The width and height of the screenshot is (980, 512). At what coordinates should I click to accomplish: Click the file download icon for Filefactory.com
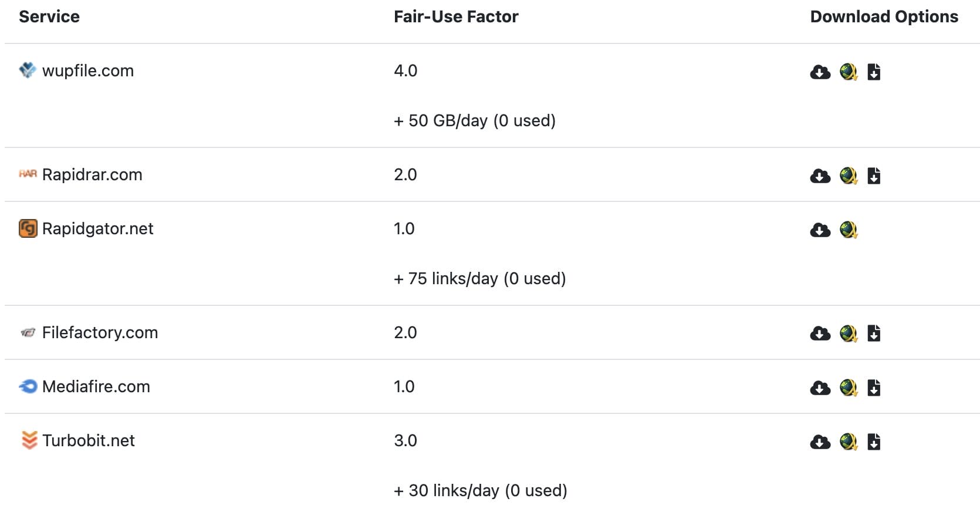click(874, 334)
